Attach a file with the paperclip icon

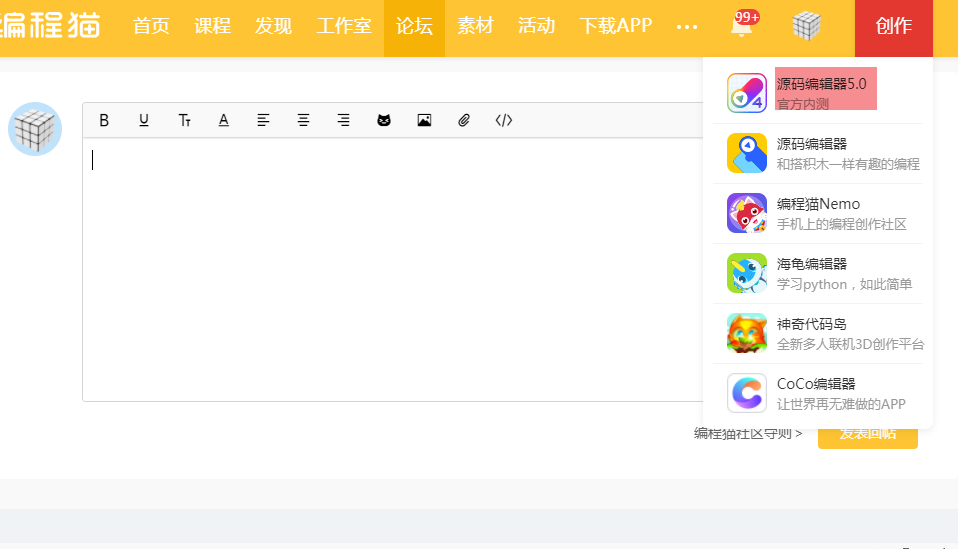tap(464, 120)
